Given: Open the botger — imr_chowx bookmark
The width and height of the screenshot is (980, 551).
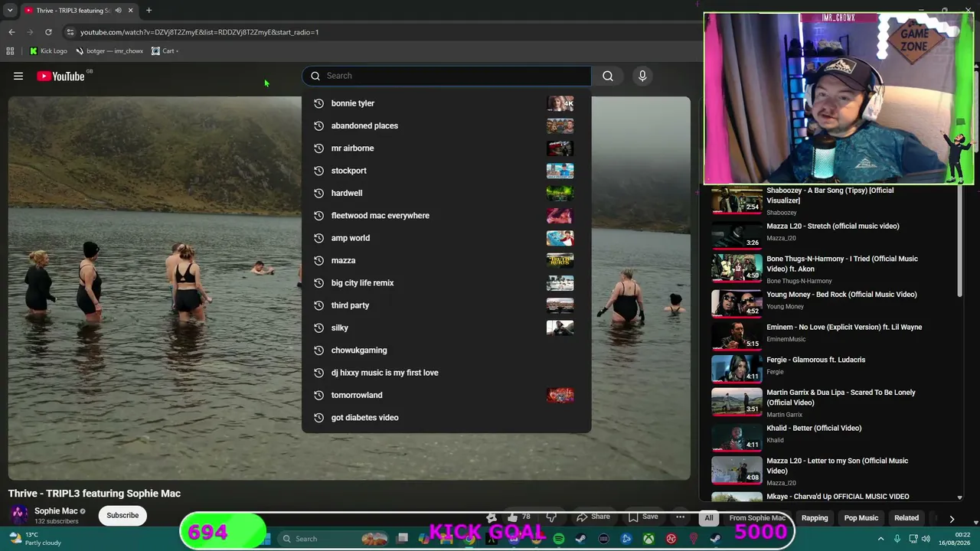Looking at the screenshot, I should click(109, 51).
